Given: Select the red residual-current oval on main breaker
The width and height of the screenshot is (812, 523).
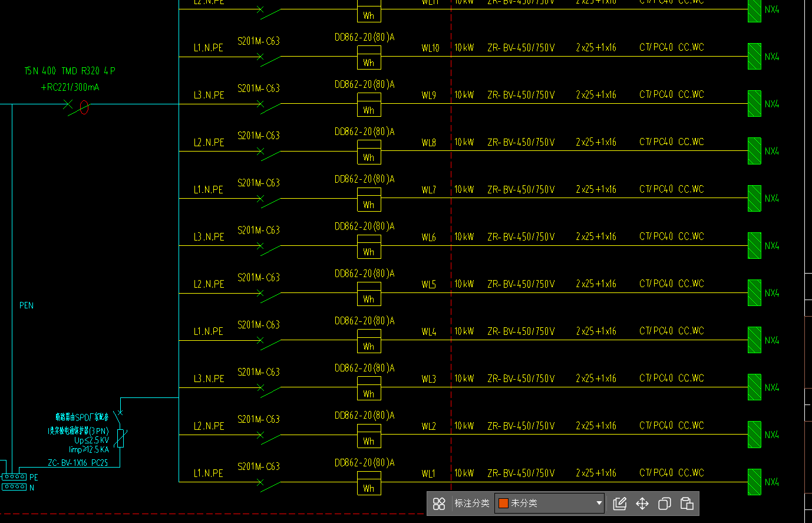Looking at the screenshot, I should tap(84, 107).
